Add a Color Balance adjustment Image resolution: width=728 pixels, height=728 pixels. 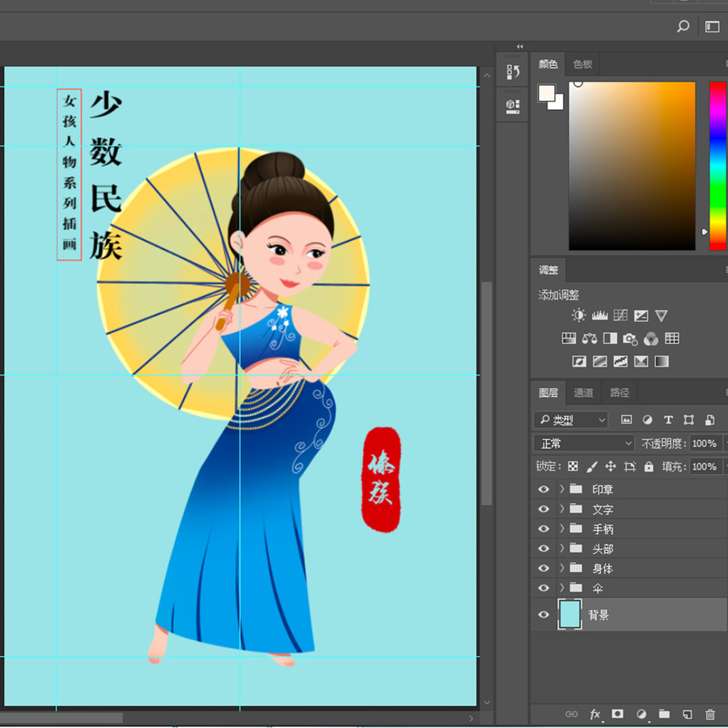coord(589,338)
